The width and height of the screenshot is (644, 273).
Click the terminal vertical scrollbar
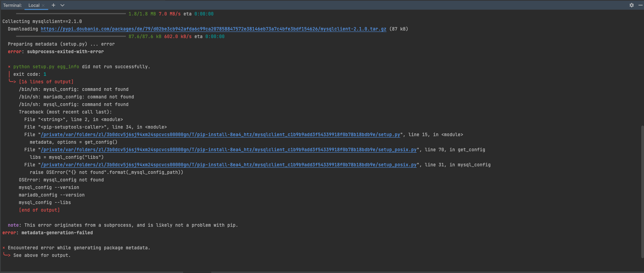642,191
